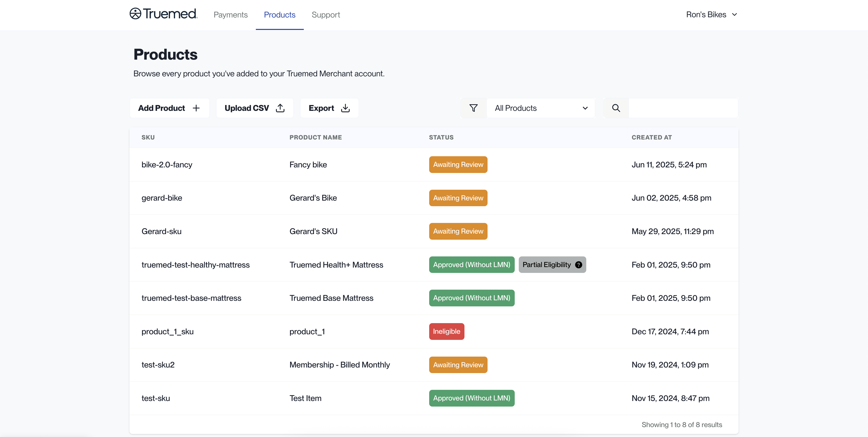Screen dimensions: 868x437
Task: Click the Gerard's Bike product name
Action: pos(313,198)
